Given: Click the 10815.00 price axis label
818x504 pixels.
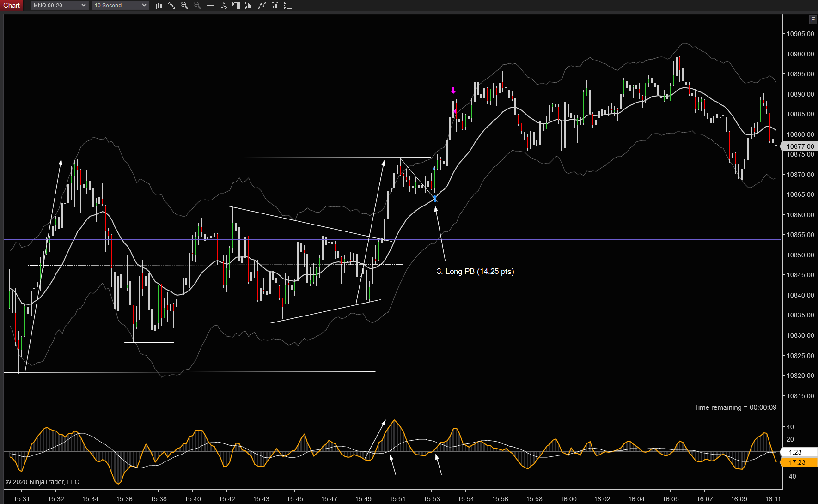Looking at the screenshot, I should coord(800,396).
